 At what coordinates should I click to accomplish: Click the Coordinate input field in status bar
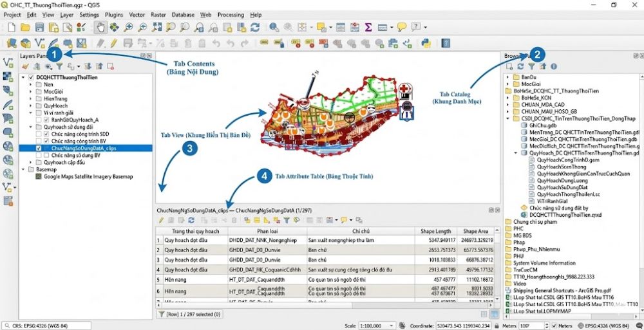click(463, 326)
